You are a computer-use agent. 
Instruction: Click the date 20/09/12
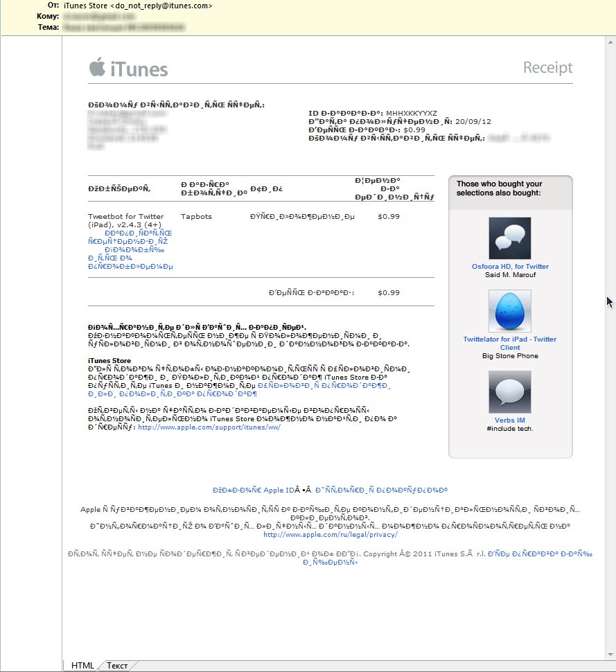[473, 121]
